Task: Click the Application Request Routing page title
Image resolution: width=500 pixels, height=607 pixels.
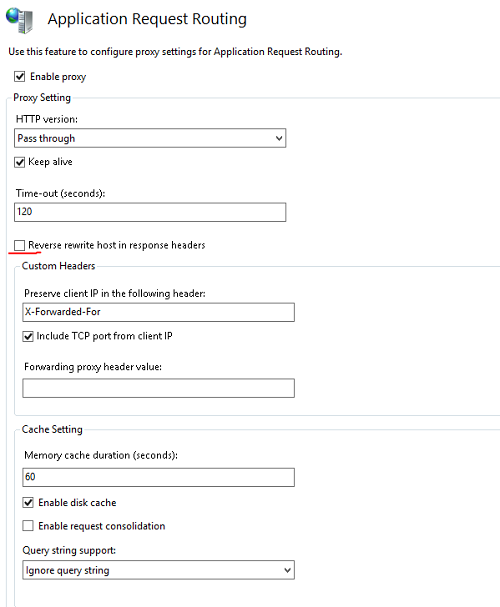Action: coord(147,19)
